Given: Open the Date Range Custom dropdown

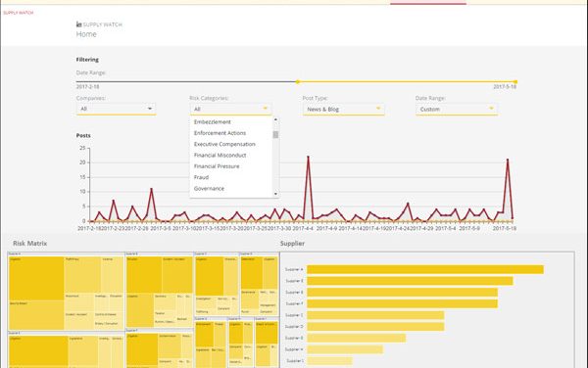Looking at the screenshot, I should pos(457,109).
